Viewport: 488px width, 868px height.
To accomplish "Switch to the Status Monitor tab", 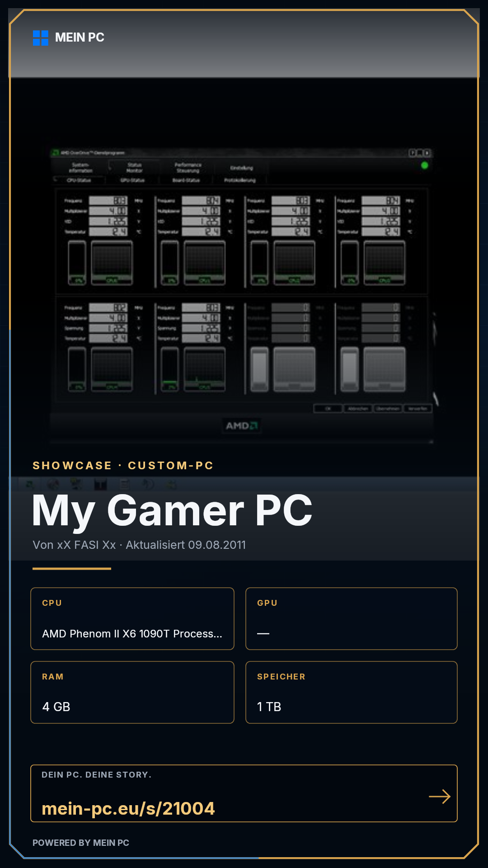I will point(135,168).
